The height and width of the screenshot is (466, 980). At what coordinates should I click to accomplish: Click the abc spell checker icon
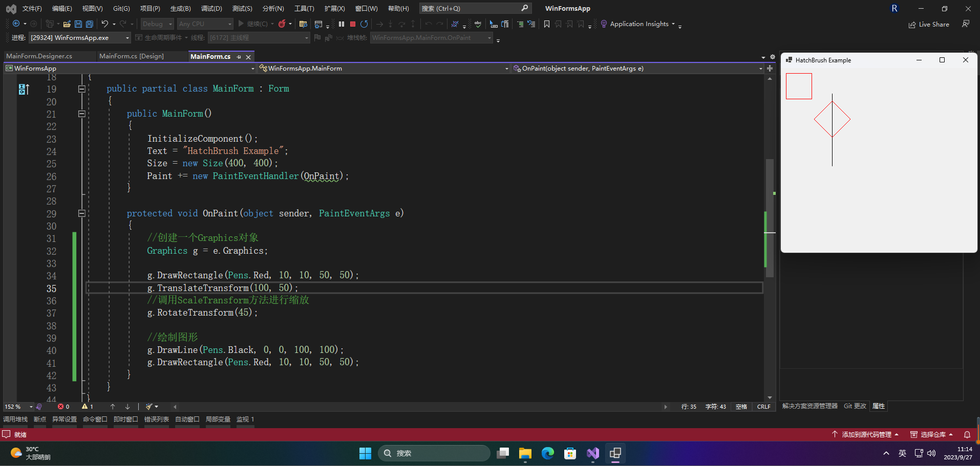point(478,24)
